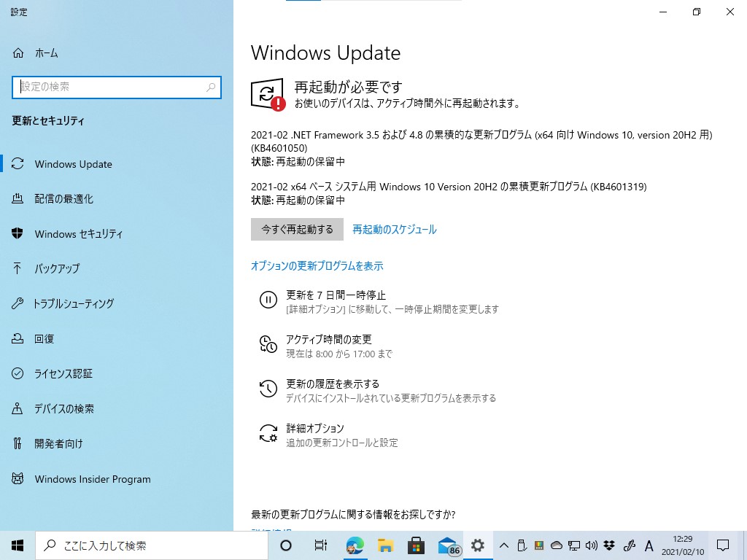The image size is (747, 560).
Task: Open Task View on taskbar
Action: (321, 545)
